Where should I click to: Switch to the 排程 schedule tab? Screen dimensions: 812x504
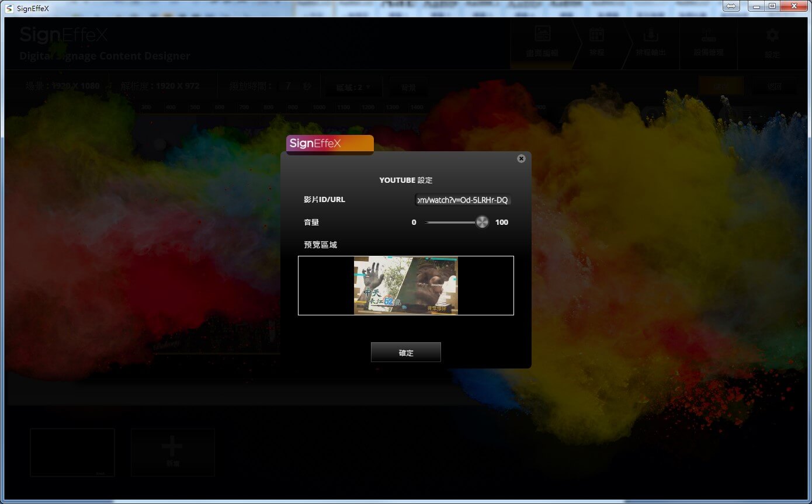pos(596,42)
